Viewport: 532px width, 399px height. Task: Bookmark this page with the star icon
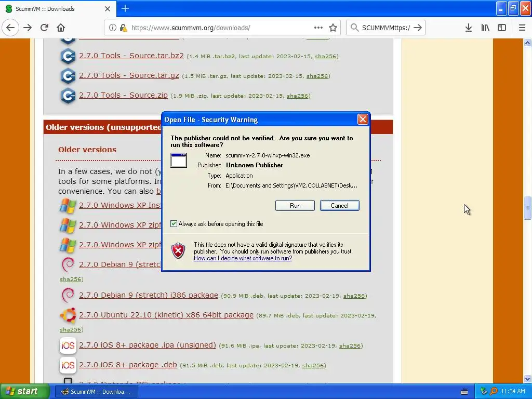(333, 28)
